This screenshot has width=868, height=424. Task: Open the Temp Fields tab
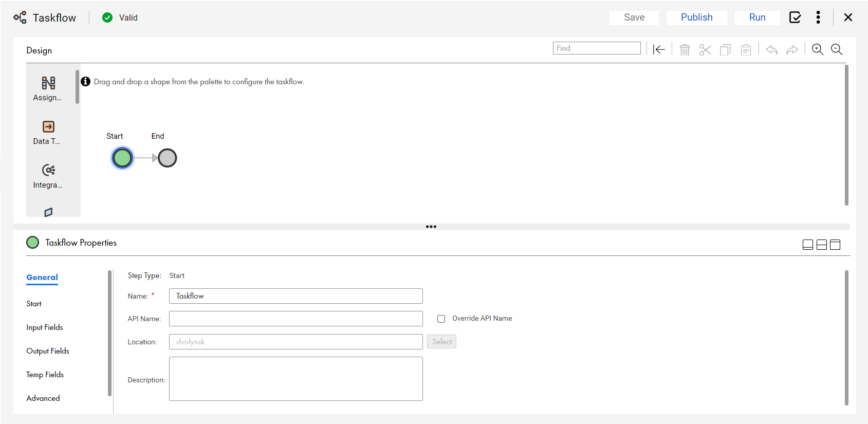click(45, 375)
